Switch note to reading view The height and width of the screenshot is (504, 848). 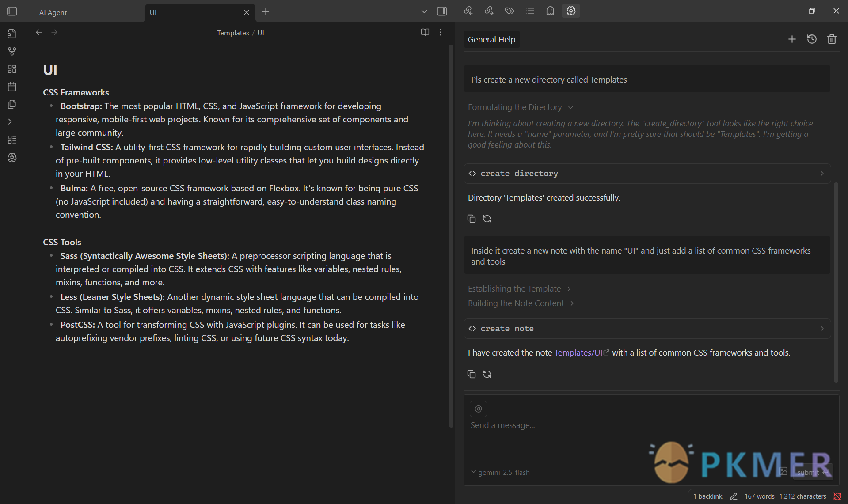[425, 32]
